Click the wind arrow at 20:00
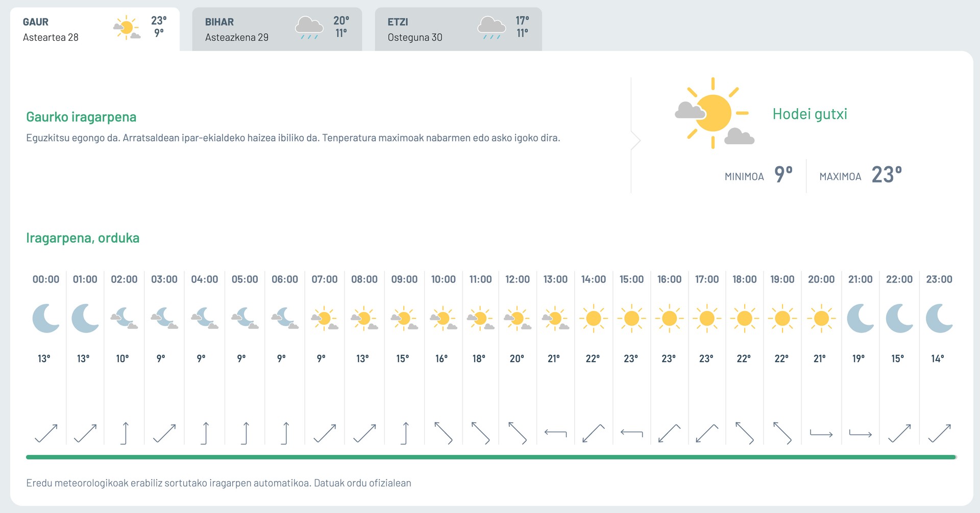 [821, 434]
